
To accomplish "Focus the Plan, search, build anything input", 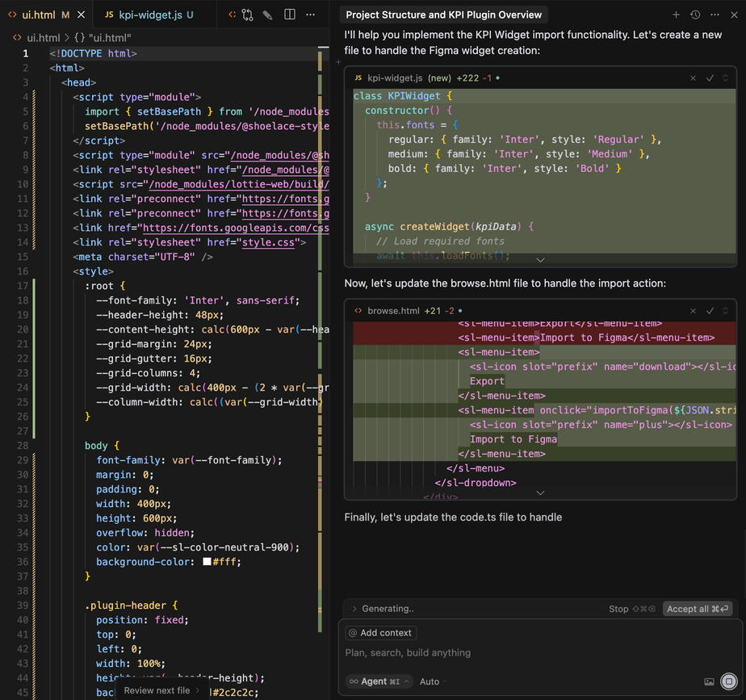I will tap(540, 653).
